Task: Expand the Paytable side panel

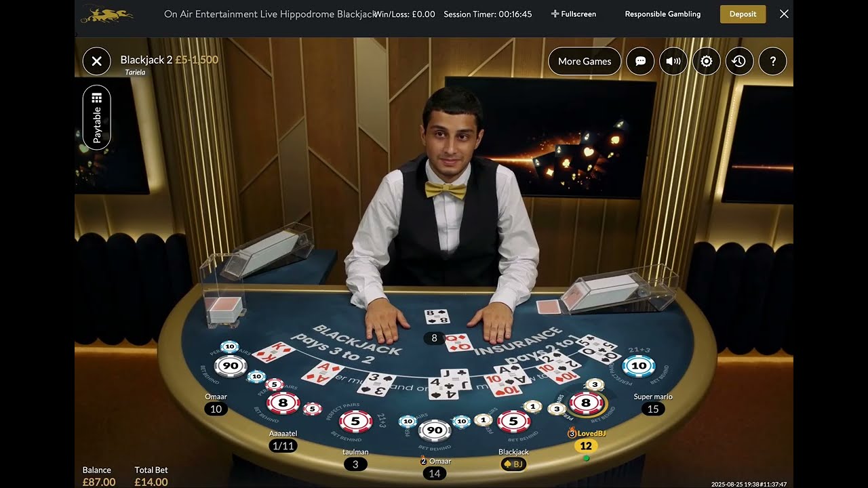Action: click(97, 117)
